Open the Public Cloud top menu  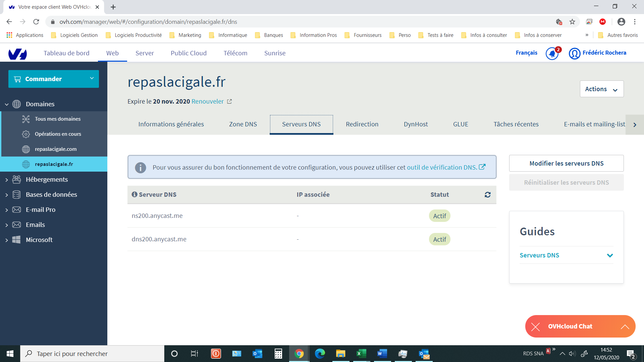tap(189, 53)
